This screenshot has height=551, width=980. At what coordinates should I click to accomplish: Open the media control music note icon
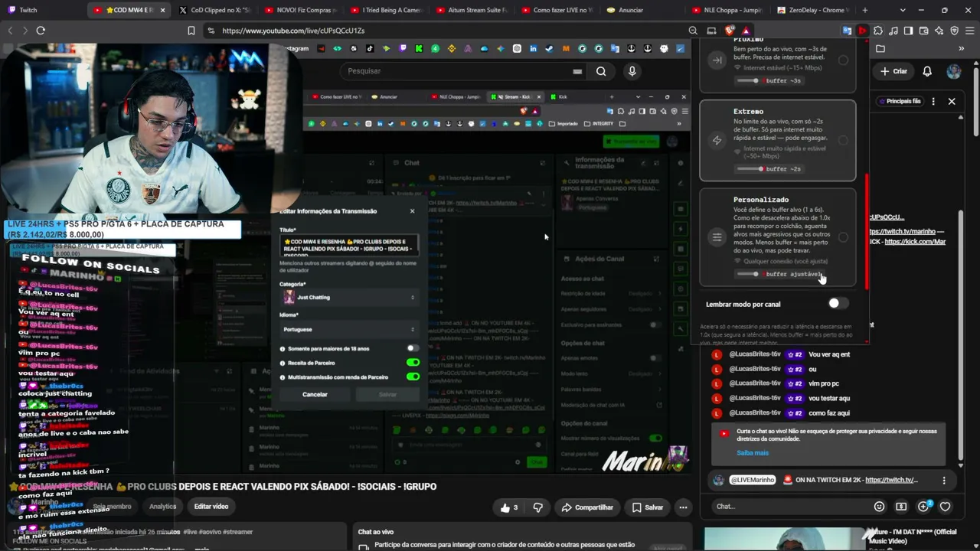pyautogui.click(x=893, y=31)
